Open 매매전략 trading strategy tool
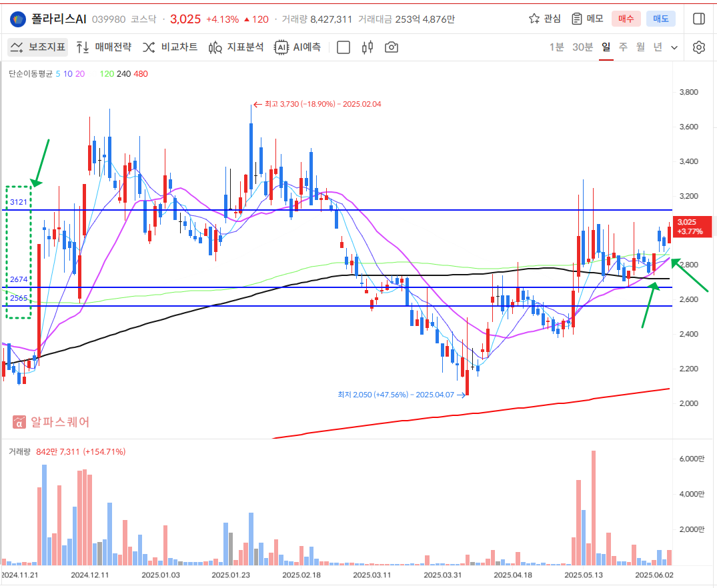Image resolution: width=717 pixels, height=588 pixels. [x=103, y=47]
